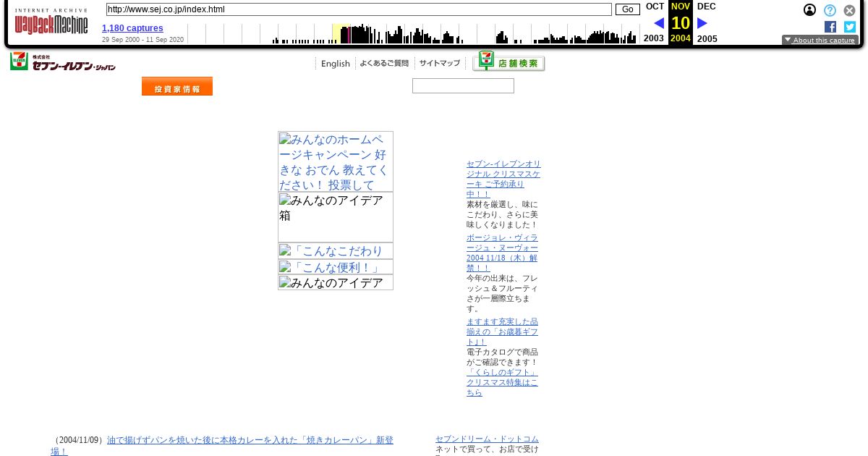Share capture on Twitter
Image resolution: width=868 pixels, height=456 pixels.
[850, 27]
